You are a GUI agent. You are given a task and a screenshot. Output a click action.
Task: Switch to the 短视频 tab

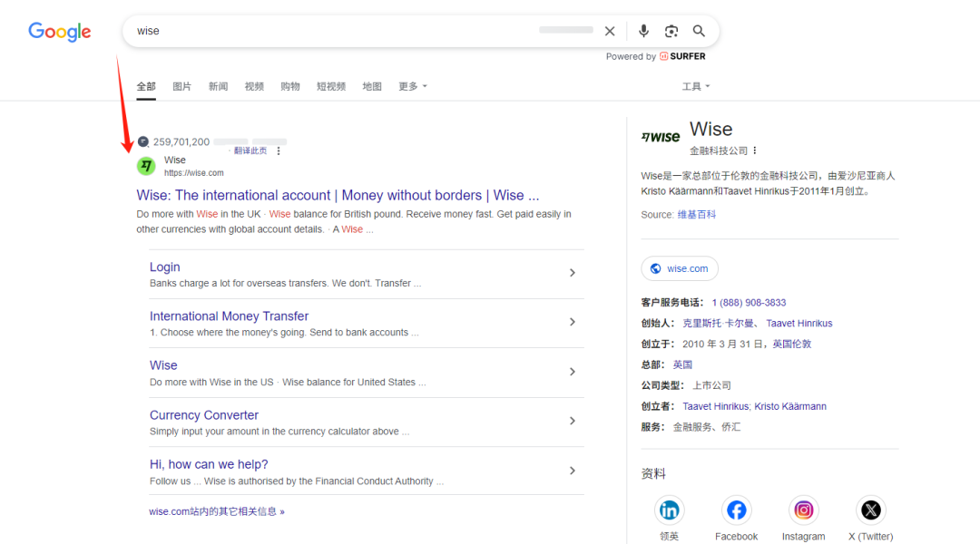click(331, 86)
